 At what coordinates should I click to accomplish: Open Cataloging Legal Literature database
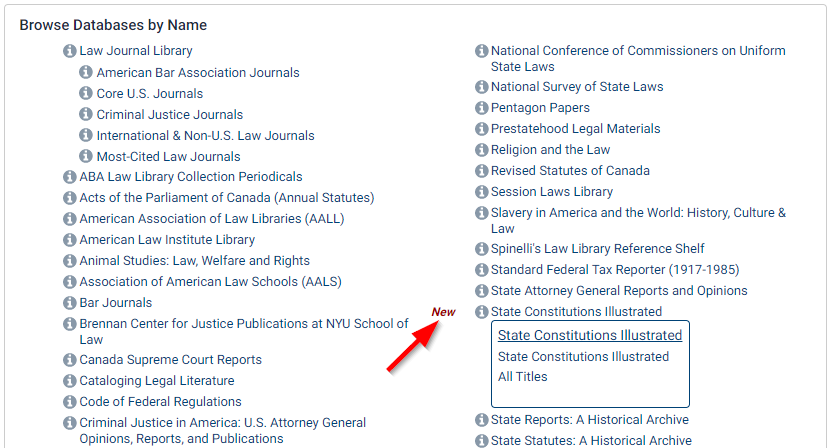click(x=157, y=381)
